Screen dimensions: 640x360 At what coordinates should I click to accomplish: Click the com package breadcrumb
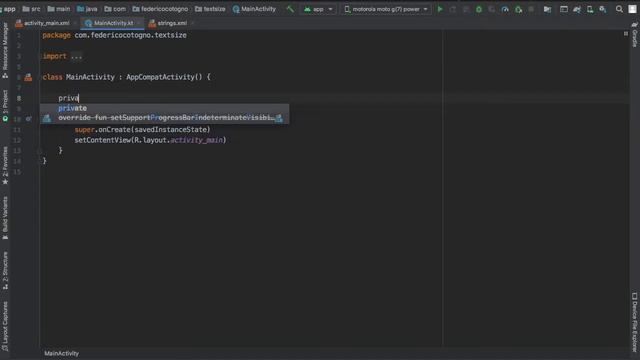pos(115,9)
